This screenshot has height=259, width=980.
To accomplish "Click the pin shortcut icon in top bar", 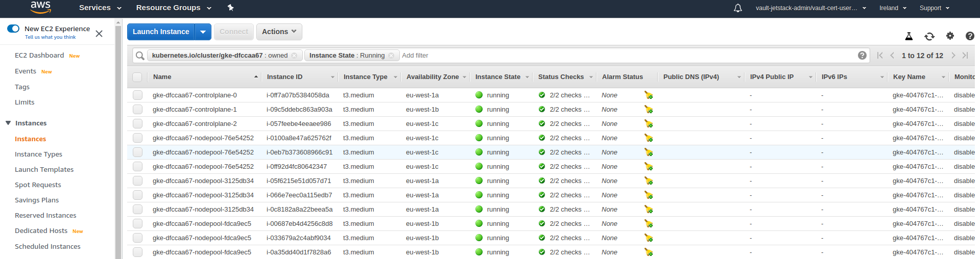I will coord(230,8).
